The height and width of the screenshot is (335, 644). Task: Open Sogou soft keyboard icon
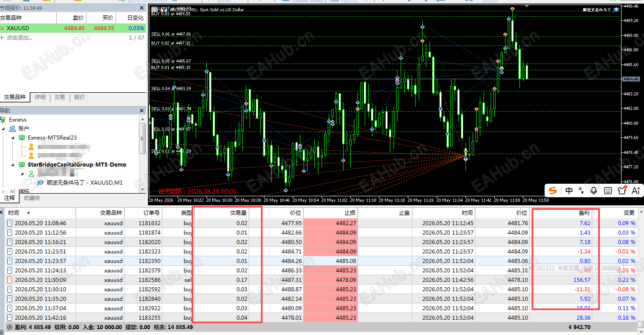(x=608, y=190)
